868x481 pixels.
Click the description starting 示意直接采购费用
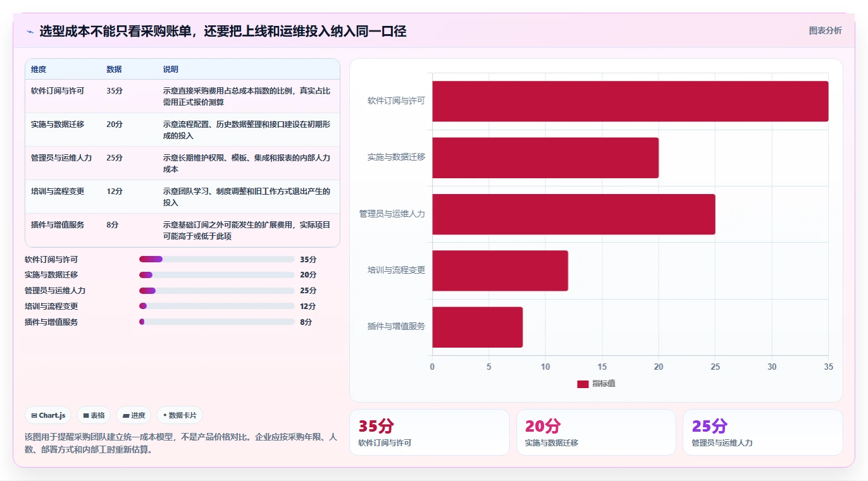click(247, 97)
